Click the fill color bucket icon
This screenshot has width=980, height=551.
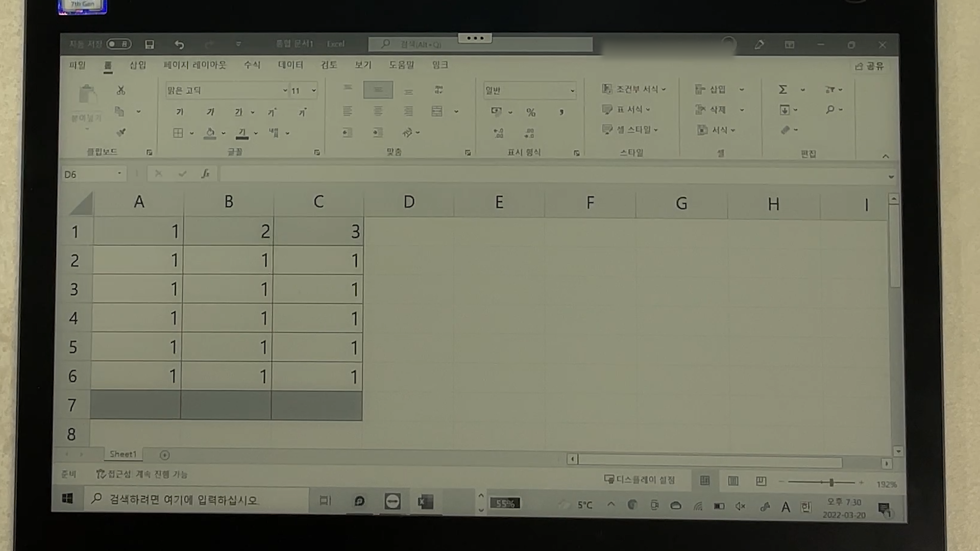pyautogui.click(x=210, y=133)
